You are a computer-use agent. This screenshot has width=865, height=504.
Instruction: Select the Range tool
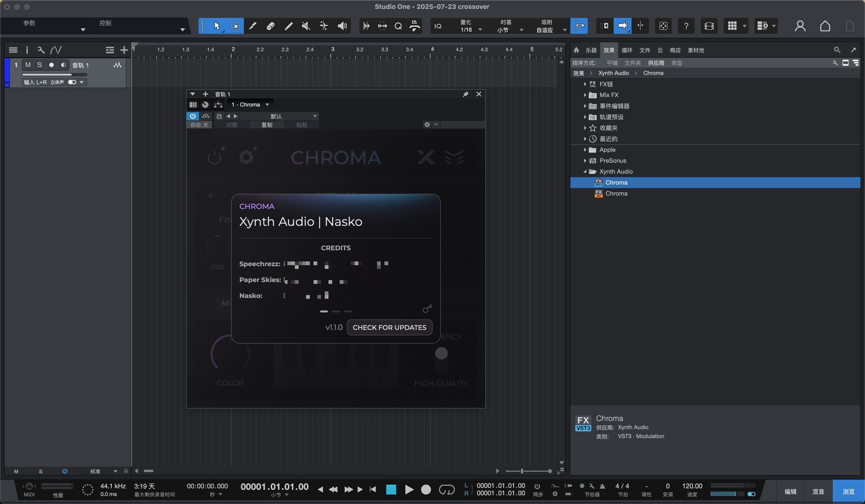point(235,26)
